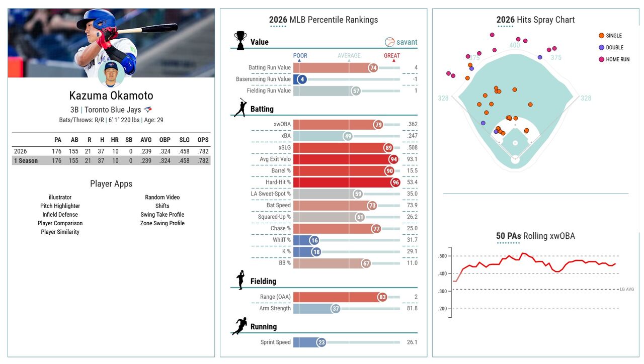Image resolution: width=644 pixels, height=364 pixels.
Task: Select 2026 year in Hits Spray Chart title
Action: click(x=506, y=20)
